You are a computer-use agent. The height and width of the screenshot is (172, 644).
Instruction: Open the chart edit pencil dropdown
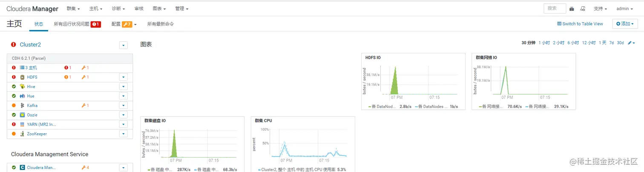click(632, 43)
